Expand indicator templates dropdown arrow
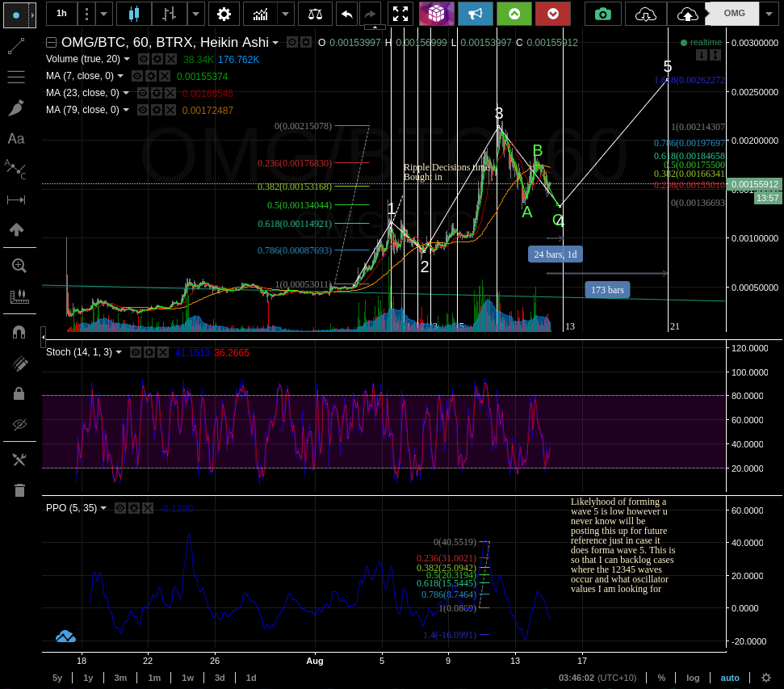Image resolution: width=784 pixels, height=689 pixels. [x=285, y=14]
